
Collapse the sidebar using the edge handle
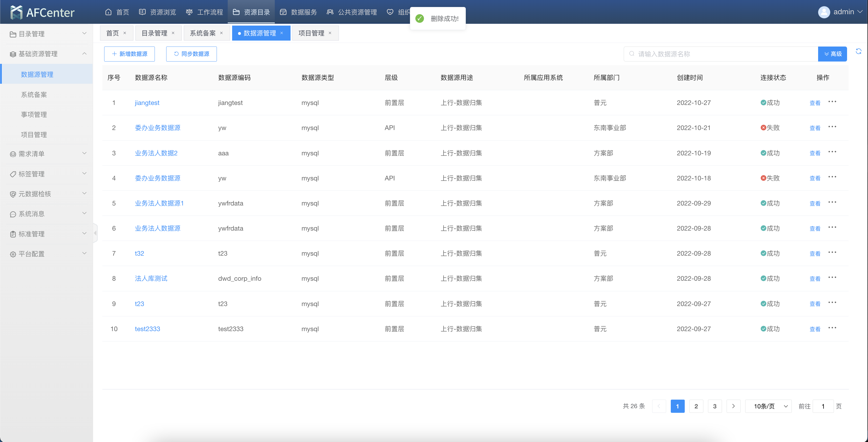click(x=95, y=233)
